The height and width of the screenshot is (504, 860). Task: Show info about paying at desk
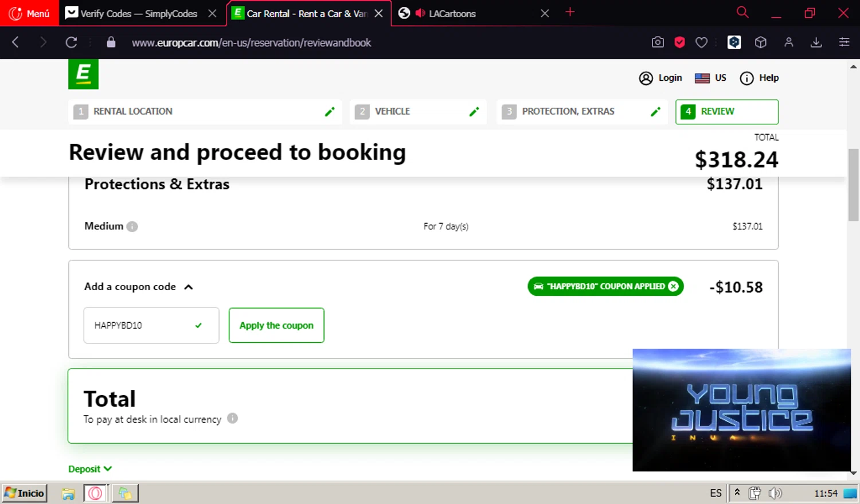click(232, 418)
